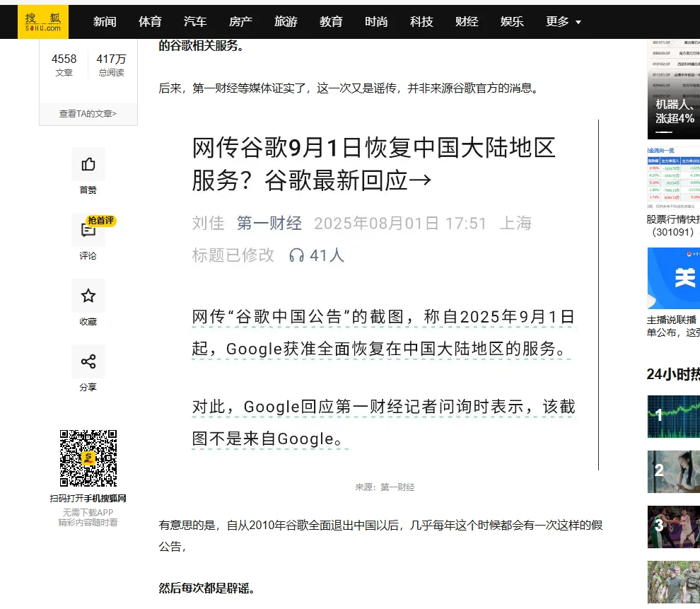
Task: Open hot list thumbnail ranked 3
Action: [x=673, y=526]
